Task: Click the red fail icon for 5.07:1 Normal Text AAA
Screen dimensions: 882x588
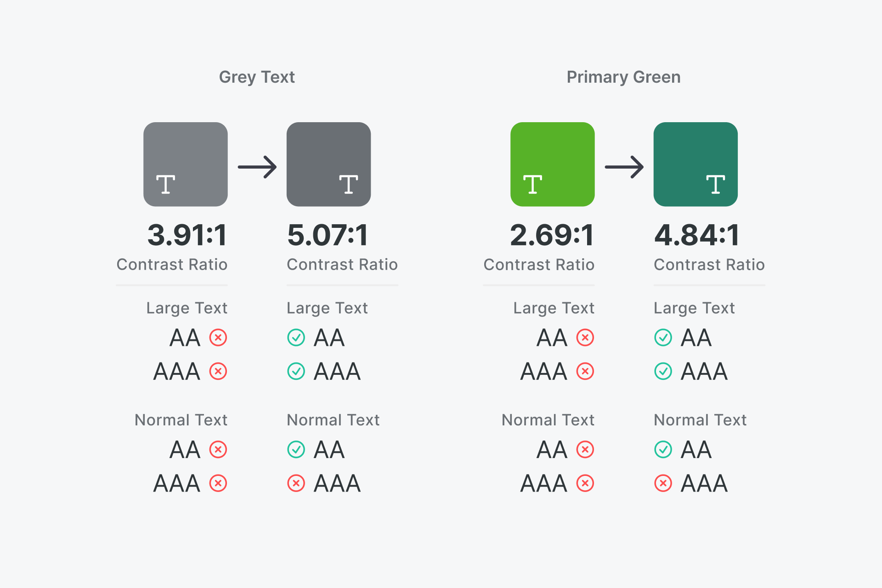Action: (x=296, y=483)
